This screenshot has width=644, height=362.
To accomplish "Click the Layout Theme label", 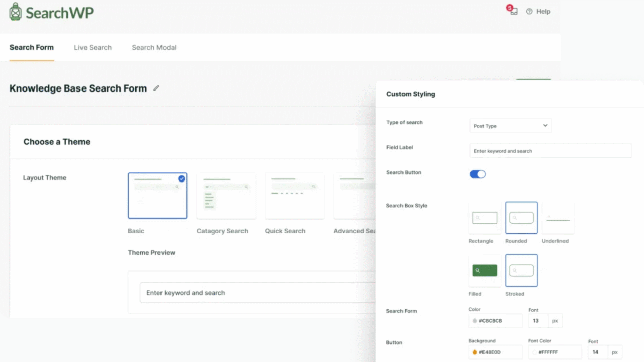I will [x=45, y=178].
